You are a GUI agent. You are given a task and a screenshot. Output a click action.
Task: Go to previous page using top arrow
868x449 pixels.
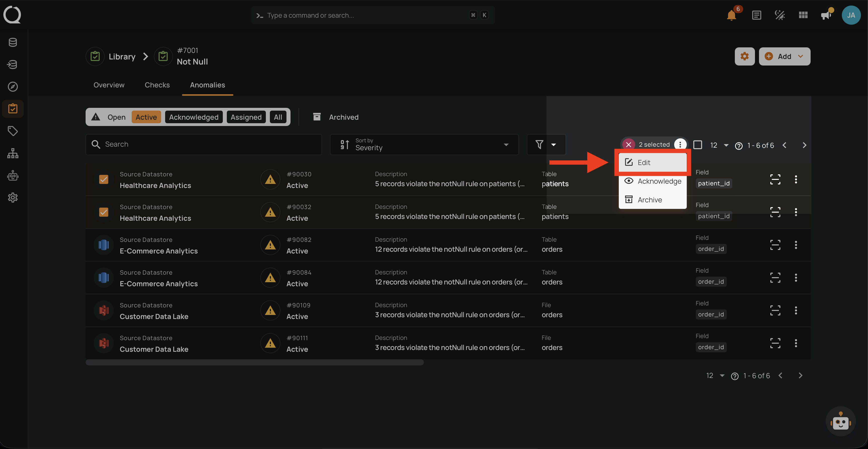(x=784, y=145)
